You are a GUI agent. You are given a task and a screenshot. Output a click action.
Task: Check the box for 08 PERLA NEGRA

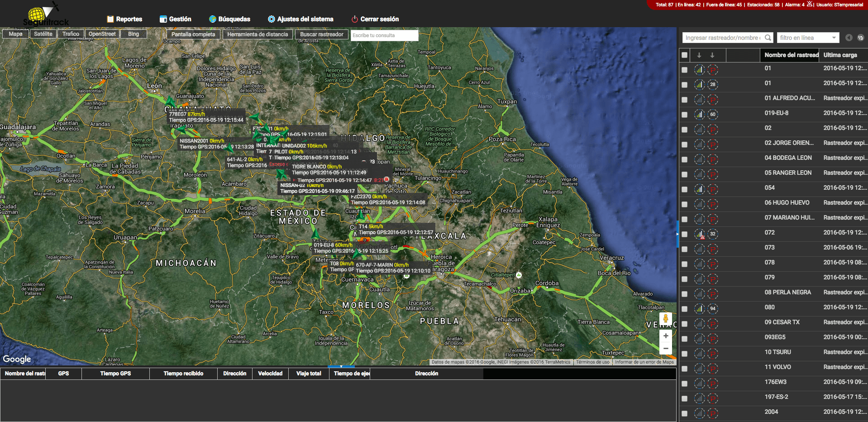pyautogui.click(x=685, y=294)
